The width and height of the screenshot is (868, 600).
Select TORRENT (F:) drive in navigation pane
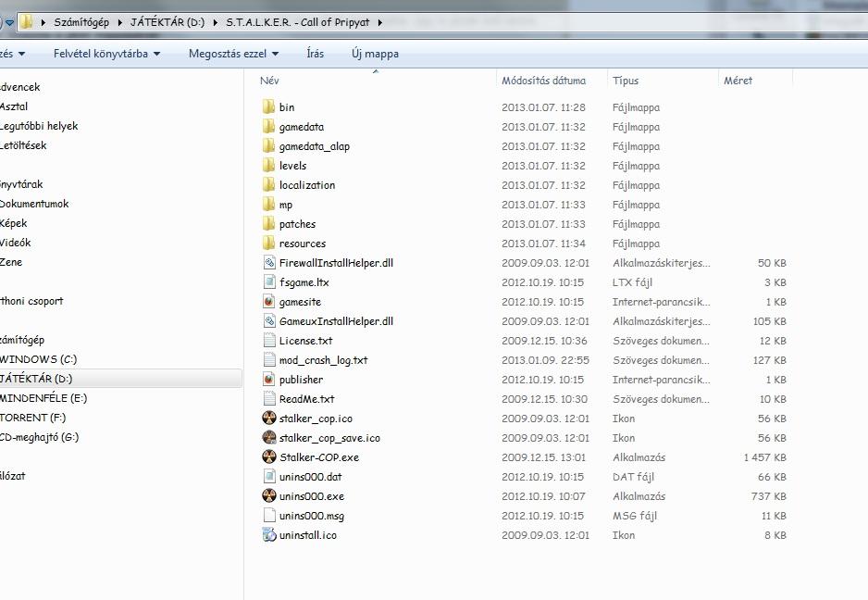point(32,418)
